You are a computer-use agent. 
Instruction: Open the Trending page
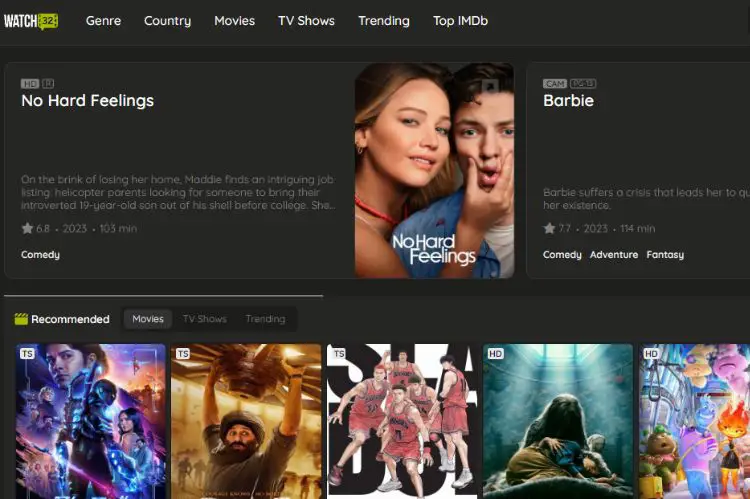pos(384,21)
